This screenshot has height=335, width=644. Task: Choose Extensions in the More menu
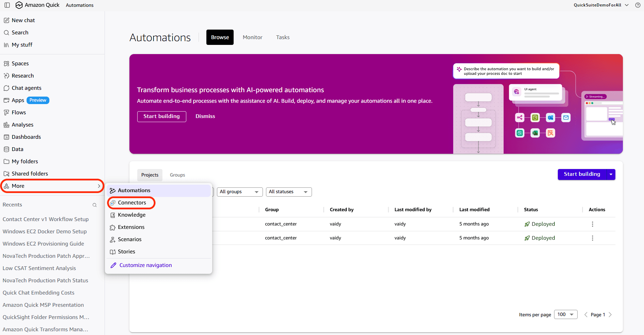tap(159, 227)
